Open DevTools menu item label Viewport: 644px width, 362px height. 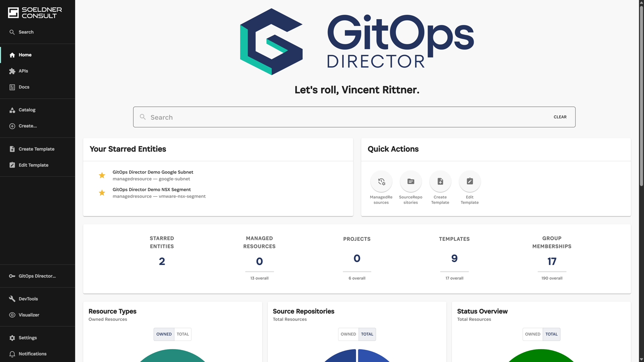coord(28,299)
